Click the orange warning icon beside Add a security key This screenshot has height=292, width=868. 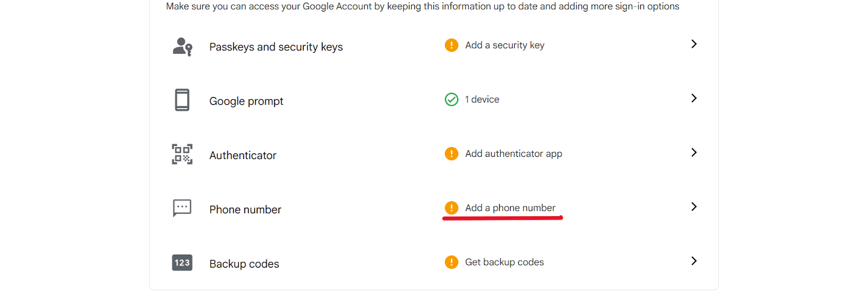tap(451, 45)
